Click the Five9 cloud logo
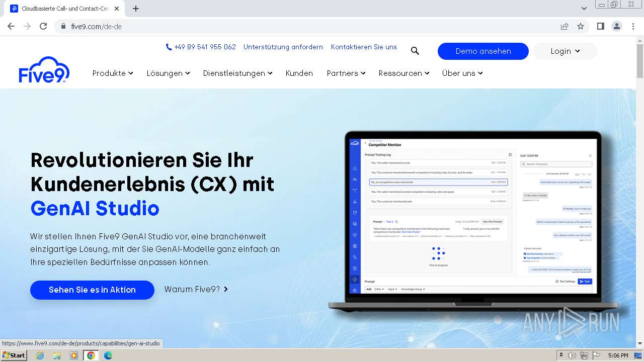The image size is (644, 362). (44, 69)
